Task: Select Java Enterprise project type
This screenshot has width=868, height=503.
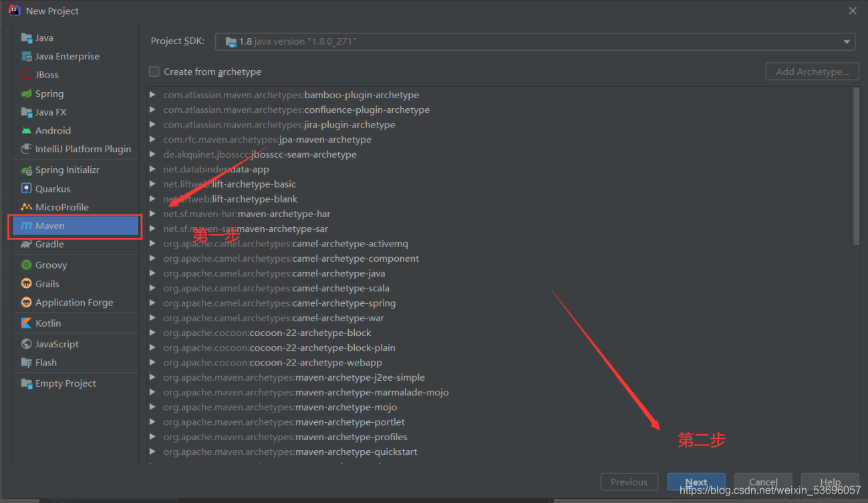Action: pos(75,57)
